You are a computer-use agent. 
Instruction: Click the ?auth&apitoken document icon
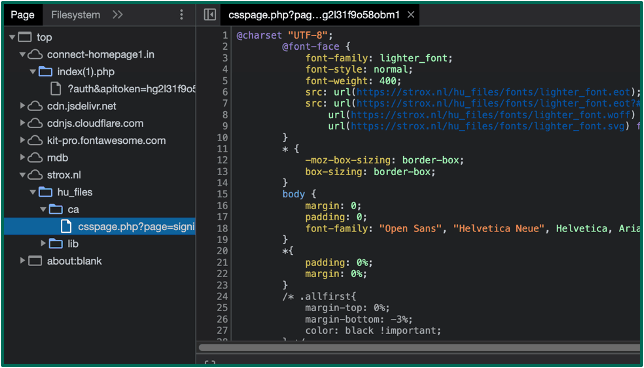(56, 89)
